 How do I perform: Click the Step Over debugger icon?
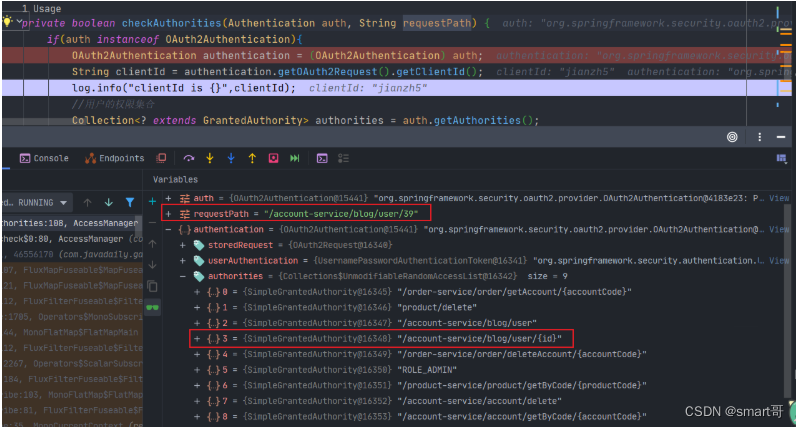pos(189,158)
